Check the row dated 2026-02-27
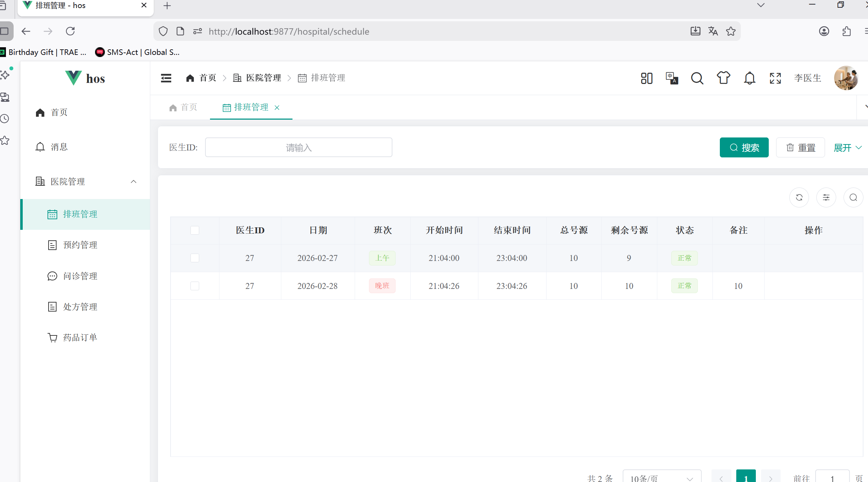868x482 pixels. tap(195, 258)
